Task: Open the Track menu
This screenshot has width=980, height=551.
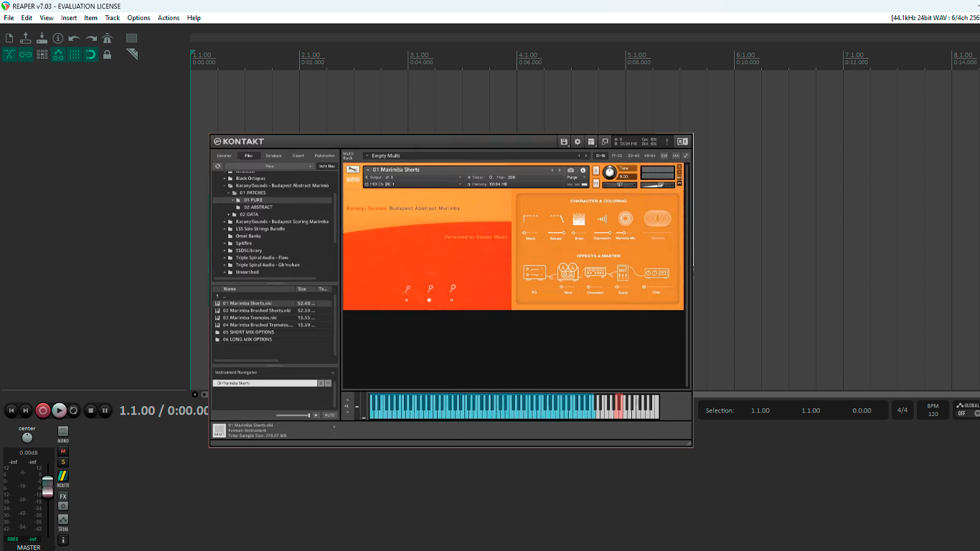Action: pos(113,18)
